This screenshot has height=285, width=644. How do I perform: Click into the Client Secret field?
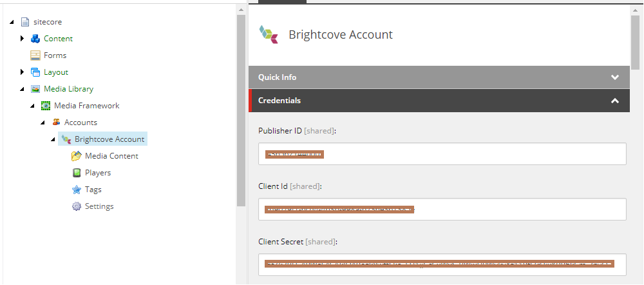click(x=442, y=264)
